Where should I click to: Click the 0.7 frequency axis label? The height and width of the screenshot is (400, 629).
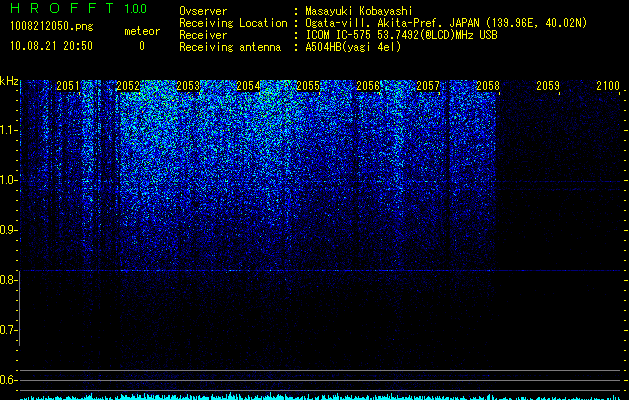8,330
